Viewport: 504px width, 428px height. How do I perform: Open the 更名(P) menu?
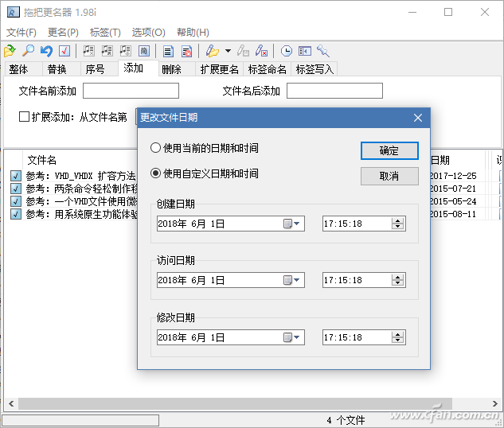[63, 32]
